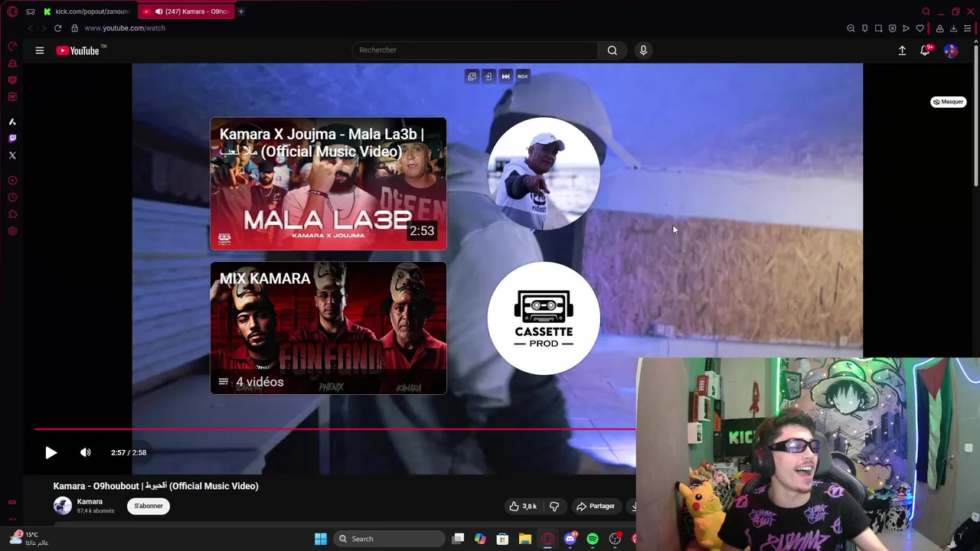Image resolution: width=980 pixels, height=551 pixels.
Task: Open the YouTube account avatar menu
Action: coord(951,51)
